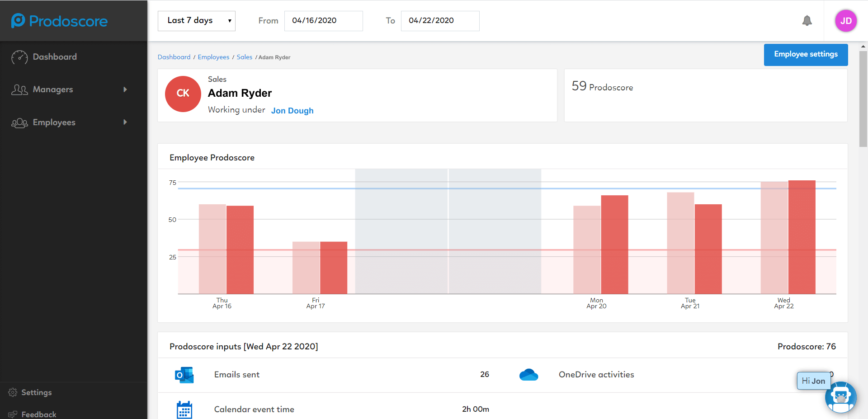Screen dimensions: 868x419
Task: Click the Employees group icon in sidebar
Action: coord(19,122)
